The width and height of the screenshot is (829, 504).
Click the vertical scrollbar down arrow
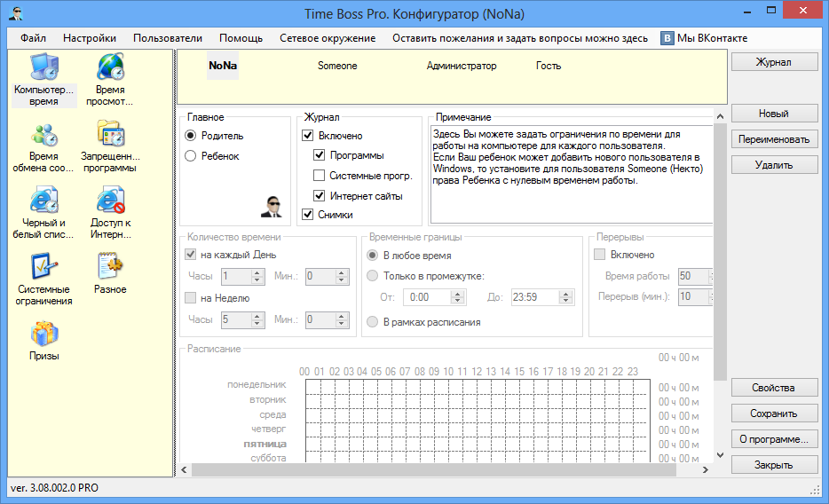click(720, 455)
